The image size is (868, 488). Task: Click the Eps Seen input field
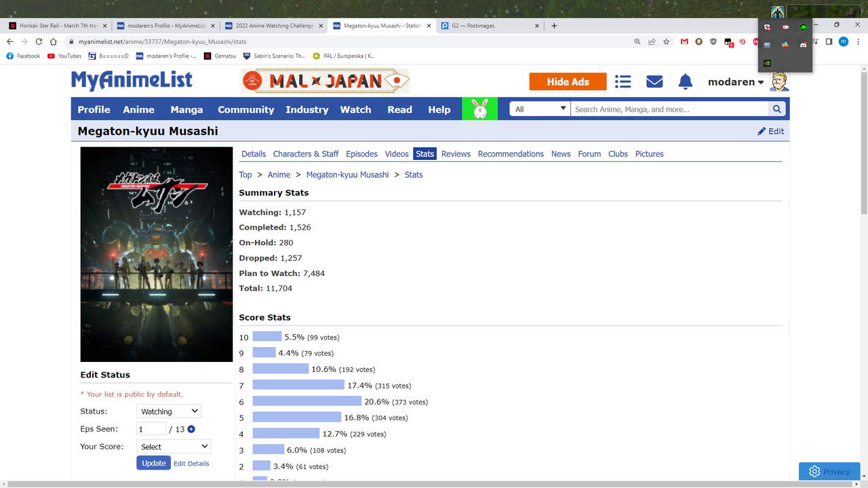click(x=151, y=429)
